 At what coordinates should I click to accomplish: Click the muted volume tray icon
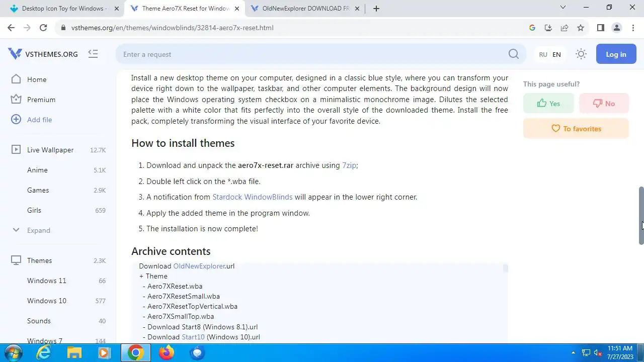pos(598,353)
